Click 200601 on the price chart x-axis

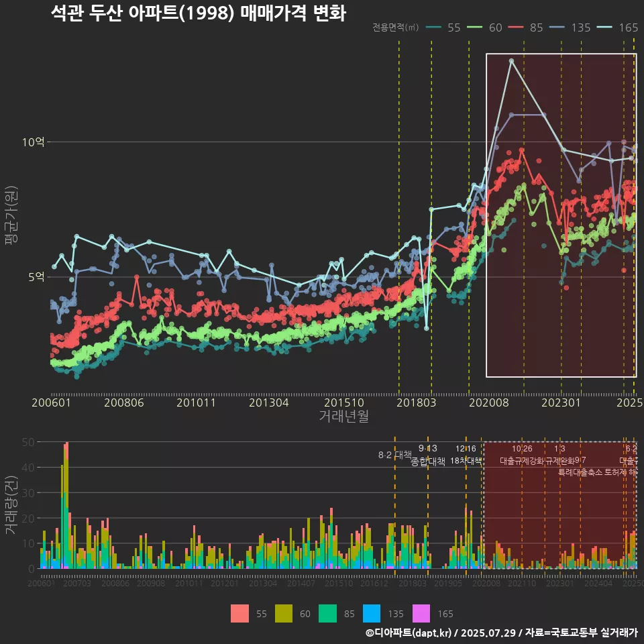[52, 402]
